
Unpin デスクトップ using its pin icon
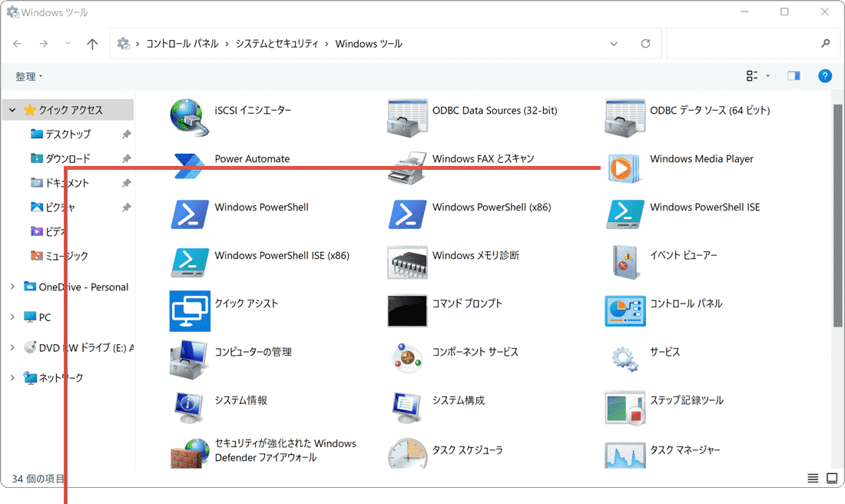tap(126, 134)
